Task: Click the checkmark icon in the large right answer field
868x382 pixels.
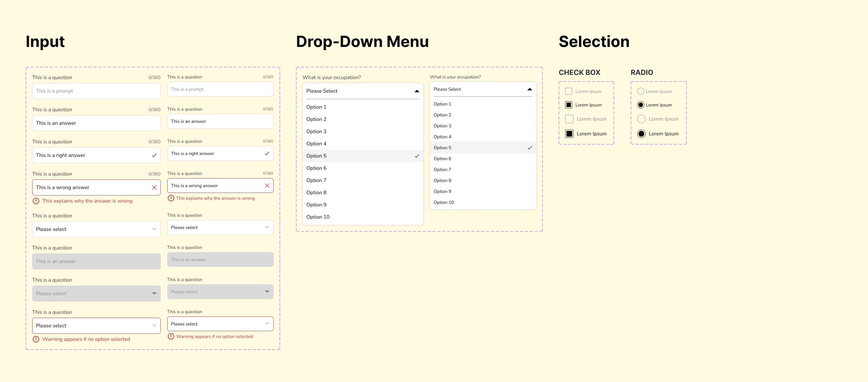Action: (x=154, y=155)
